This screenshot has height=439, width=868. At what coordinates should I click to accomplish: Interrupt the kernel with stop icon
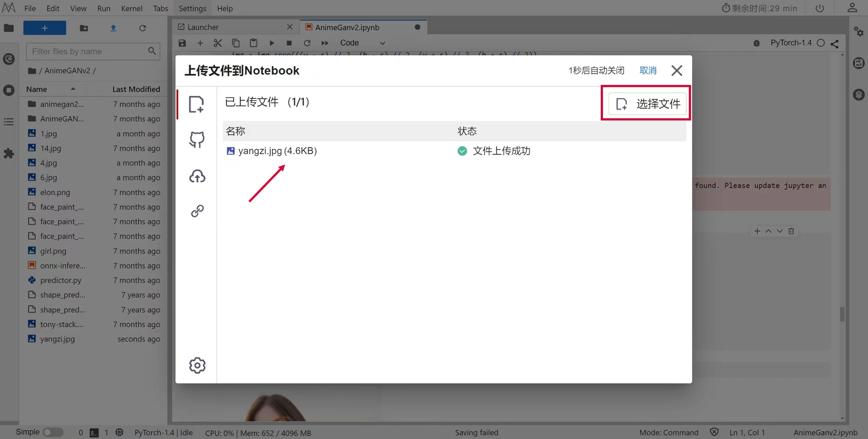click(x=289, y=43)
